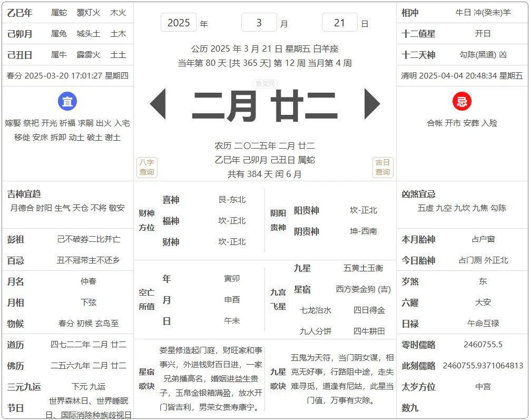
Task: Click the 阴阳贵神 section label
Action: (x=278, y=220)
